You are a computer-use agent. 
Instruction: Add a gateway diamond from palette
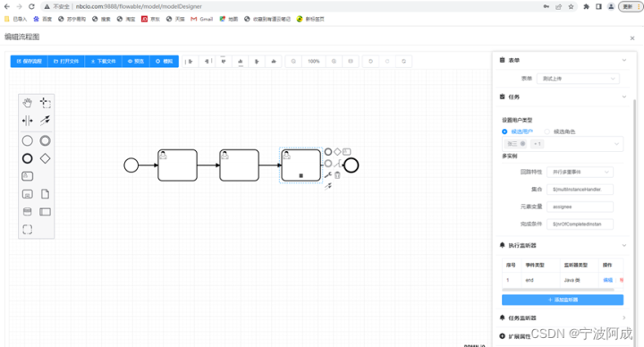pos(46,158)
